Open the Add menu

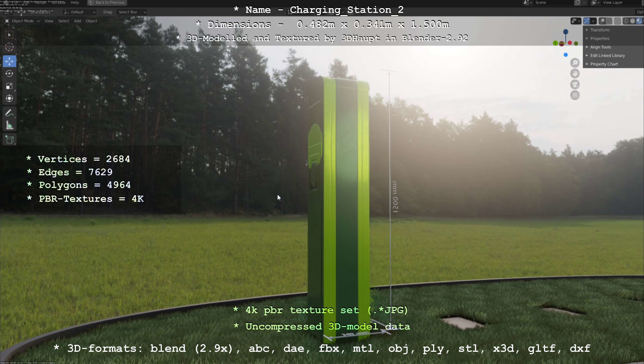click(x=77, y=21)
